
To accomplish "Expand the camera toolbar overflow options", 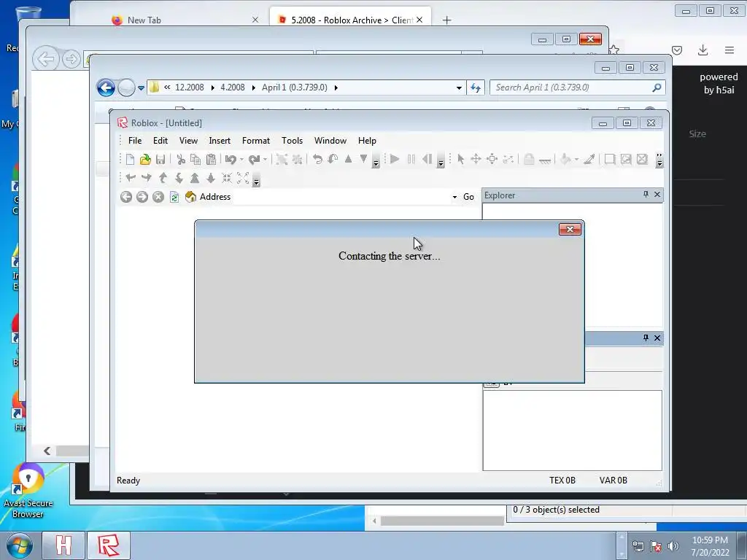I will click(x=256, y=182).
